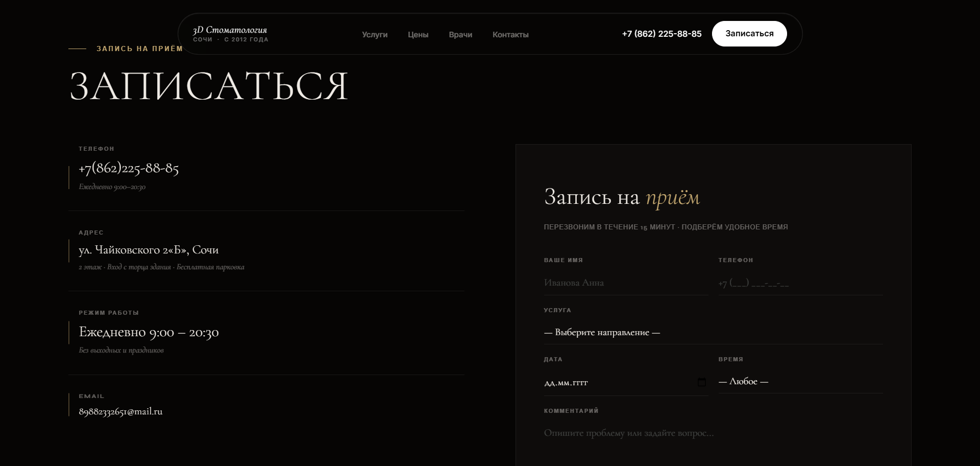Click the contact phone +7(862)225-88-85

pyautogui.click(x=129, y=168)
